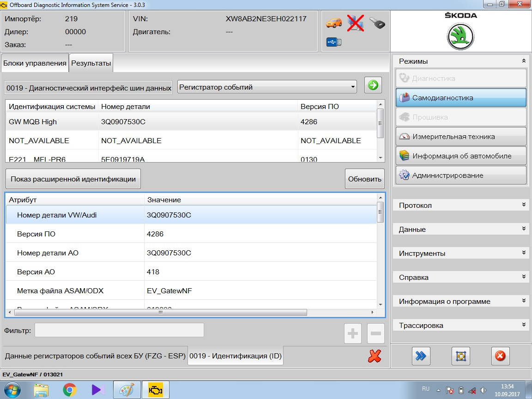The image size is (532, 399).
Task: Open Данные регистраторов событий всех БУ tab
Action: pos(95,356)
